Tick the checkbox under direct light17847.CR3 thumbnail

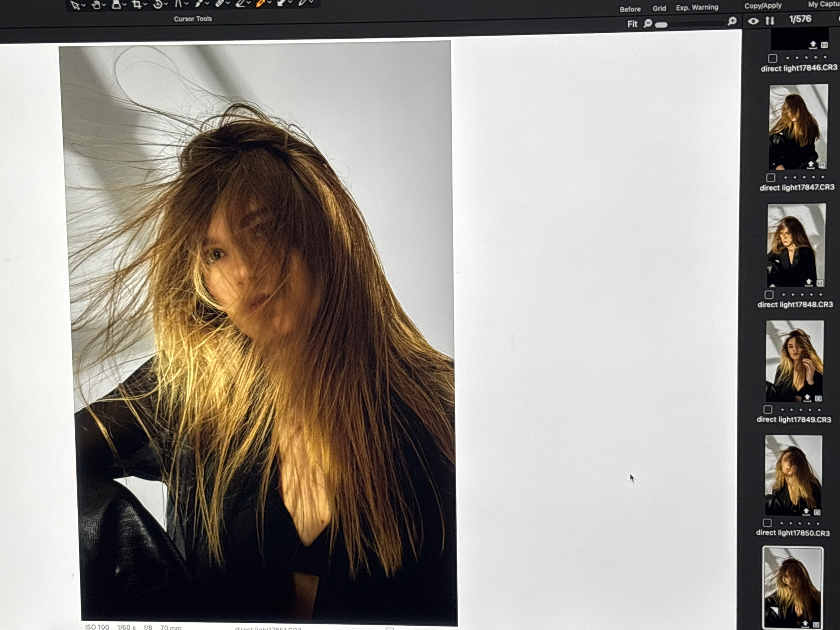pyautogui.click(x=770, y=178)
